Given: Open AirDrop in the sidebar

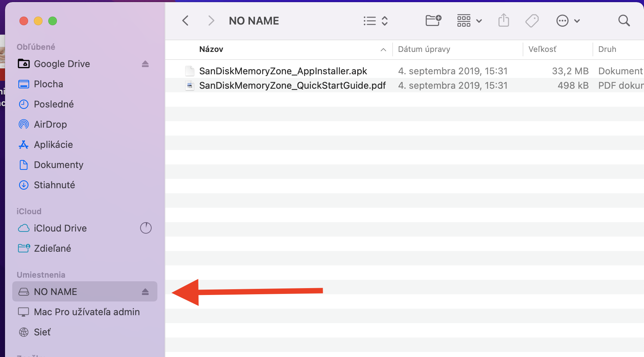Looking at the screenshot, I should (x=50, y=124).
